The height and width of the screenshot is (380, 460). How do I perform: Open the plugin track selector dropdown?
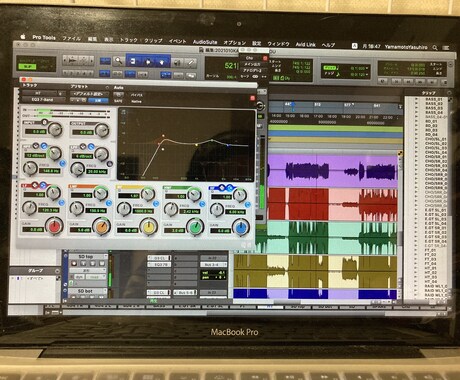click(x=40, y=93)
